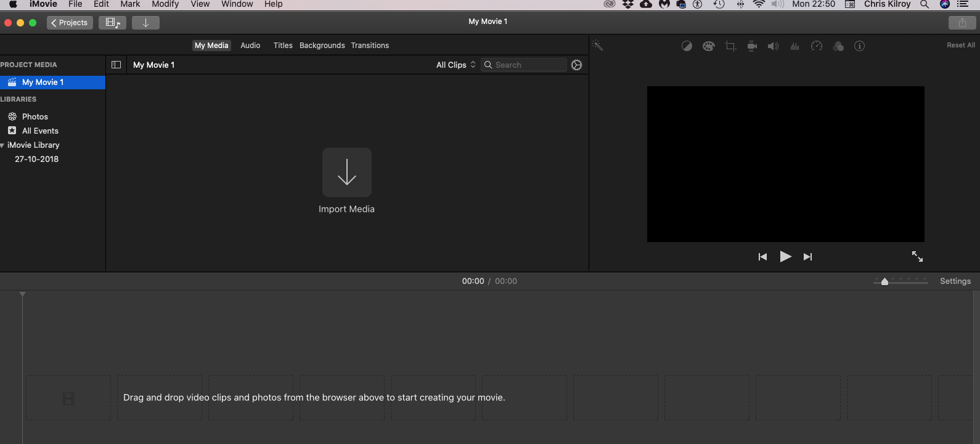Screen dimensions: 980x444
Task: Collapse the iMovie Library tree
Action: [x=2, y=145]
